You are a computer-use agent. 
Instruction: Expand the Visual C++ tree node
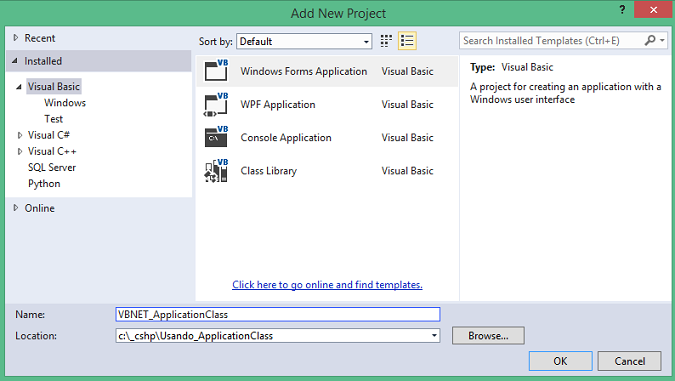(x=20, y=152)
